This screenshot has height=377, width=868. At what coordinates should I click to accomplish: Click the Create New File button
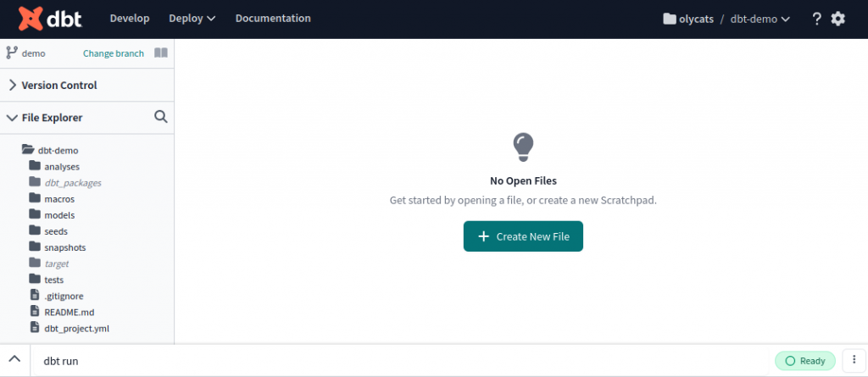(x=523, y=236)
